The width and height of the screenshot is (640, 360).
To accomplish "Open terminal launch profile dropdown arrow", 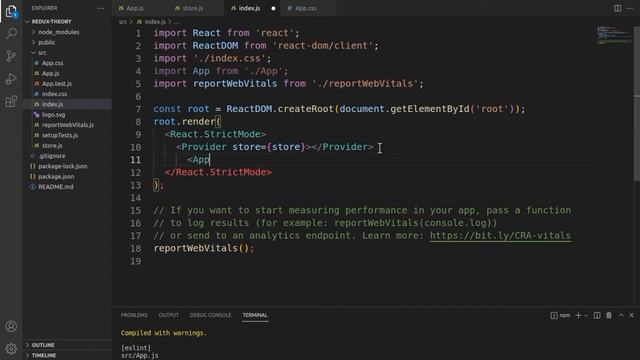I will pyautogui.click(x=586, y=315).
